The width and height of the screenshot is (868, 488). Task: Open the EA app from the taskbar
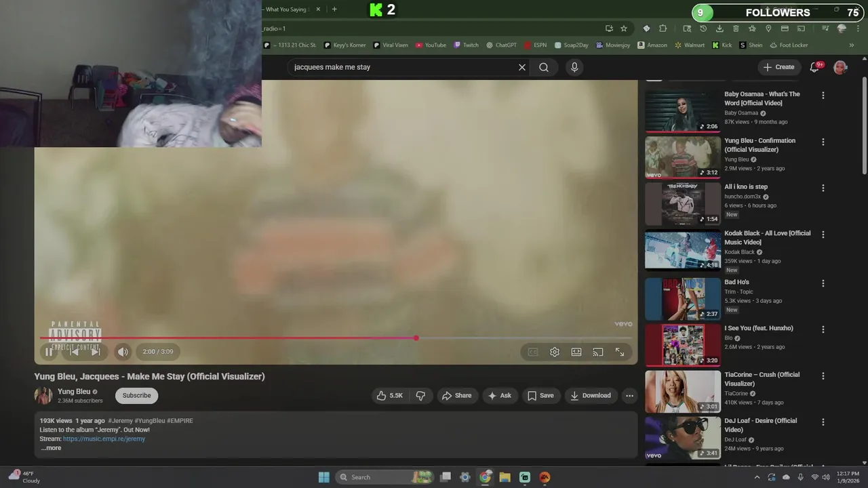[x=545, y=477]
